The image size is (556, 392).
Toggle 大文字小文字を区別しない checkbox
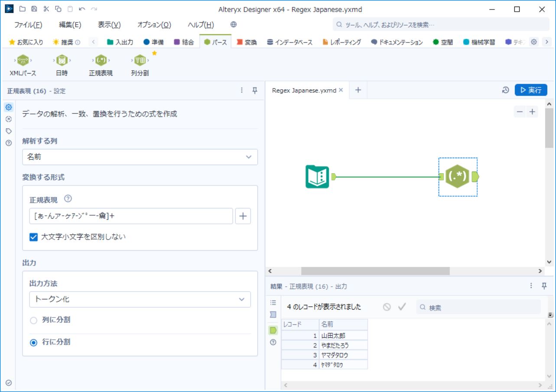coord(34,237)
